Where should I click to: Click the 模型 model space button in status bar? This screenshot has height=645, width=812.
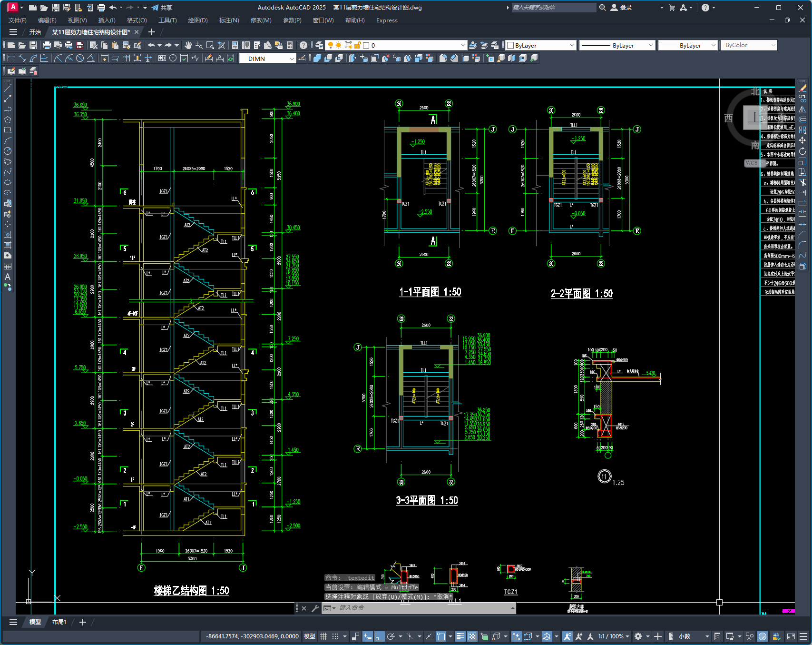point(310,636)
